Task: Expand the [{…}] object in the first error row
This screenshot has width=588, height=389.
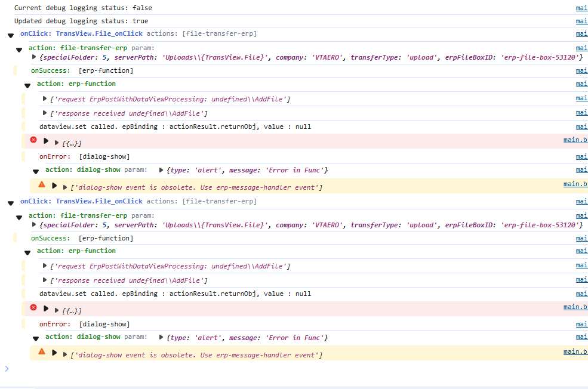Action: click(x=57, y=143)
